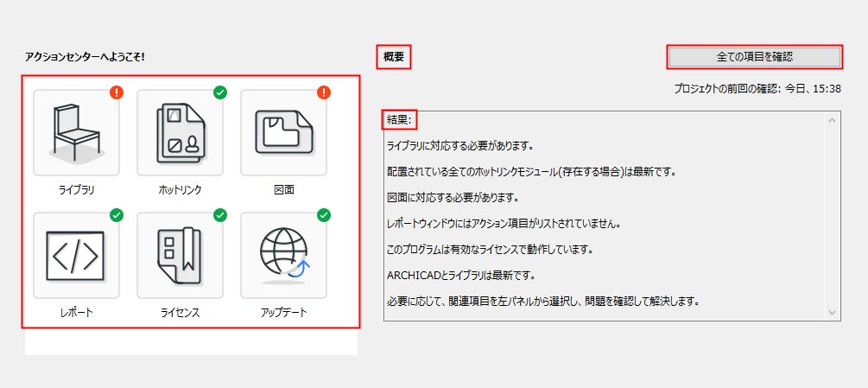Click the 概要 heading
Screen dimensions: 868x388
point(394,57)
